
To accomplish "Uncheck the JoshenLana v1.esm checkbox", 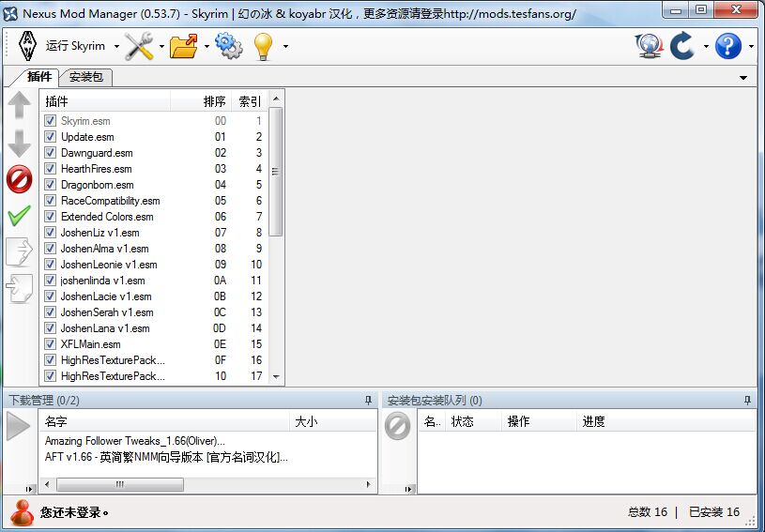I will tap(50, 328).
